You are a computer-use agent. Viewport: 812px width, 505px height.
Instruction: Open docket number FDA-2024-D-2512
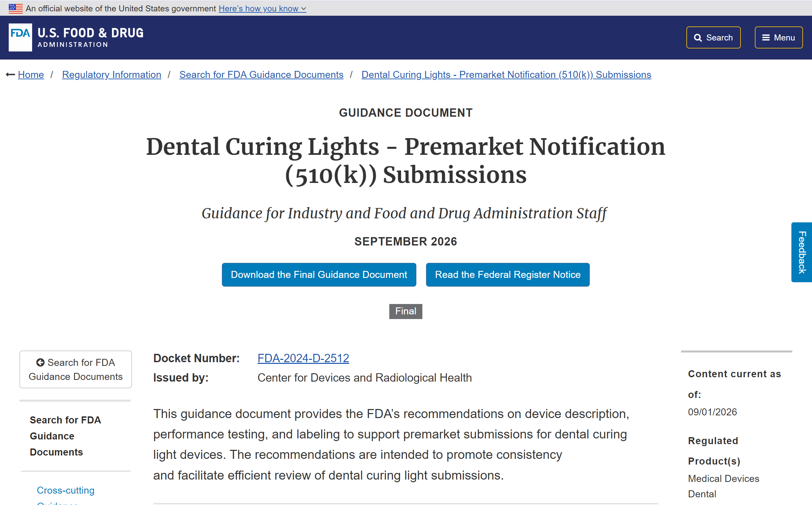pyautogui.click(x=303, y=358)
